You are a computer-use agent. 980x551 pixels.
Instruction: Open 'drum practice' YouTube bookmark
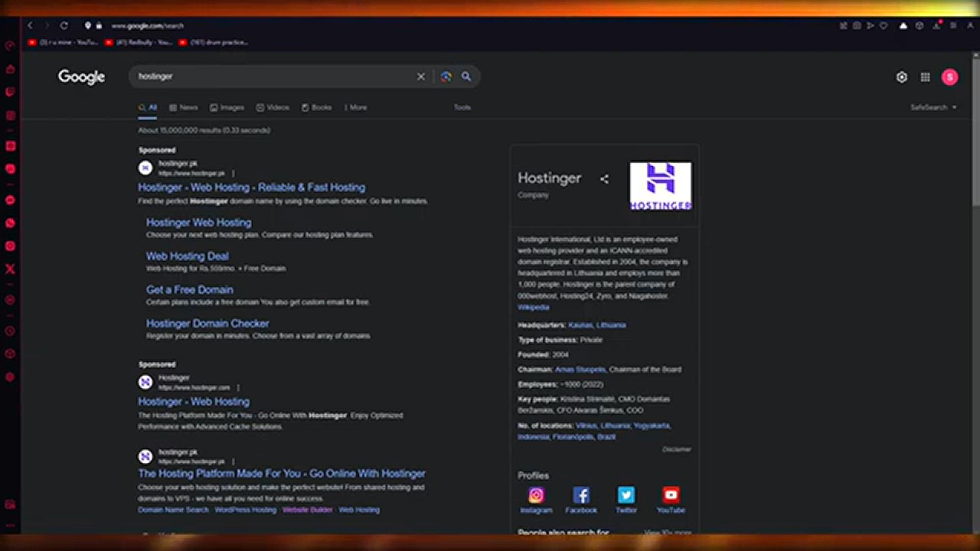tap(214, 42)
